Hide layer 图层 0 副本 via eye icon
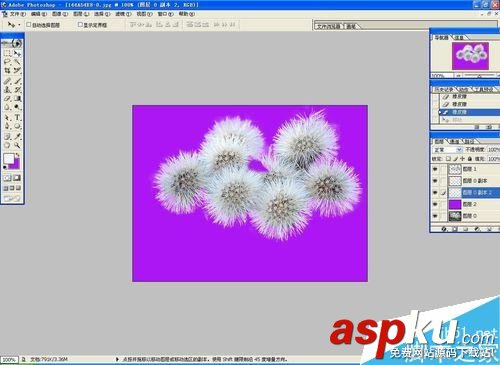500x365 pixels. [x=435, y=181]
